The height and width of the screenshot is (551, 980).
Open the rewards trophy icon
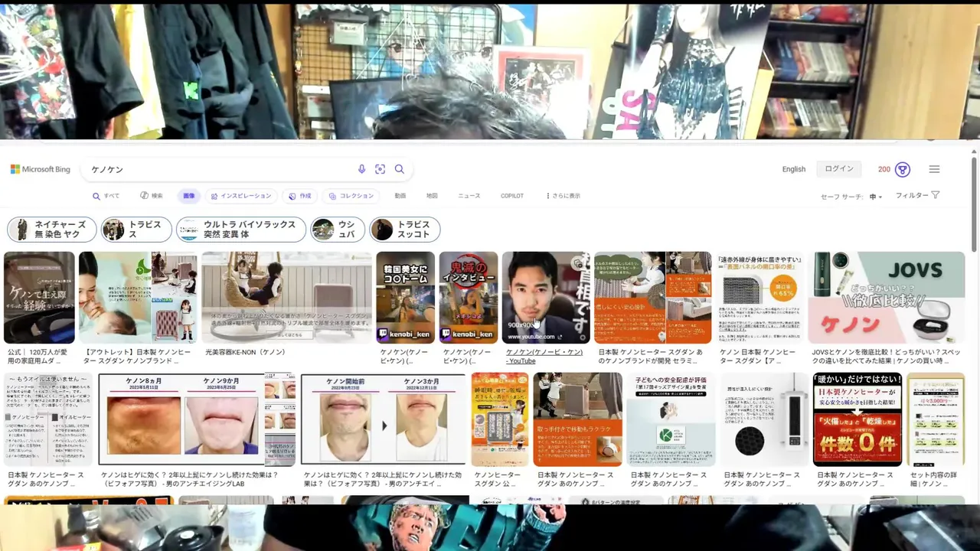(903, 169)
